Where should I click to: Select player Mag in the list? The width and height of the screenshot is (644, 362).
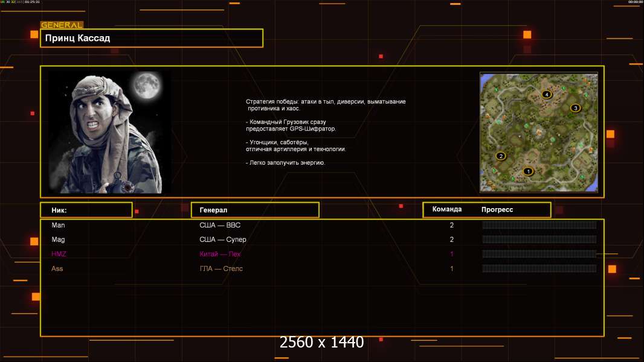pos(58,240)
